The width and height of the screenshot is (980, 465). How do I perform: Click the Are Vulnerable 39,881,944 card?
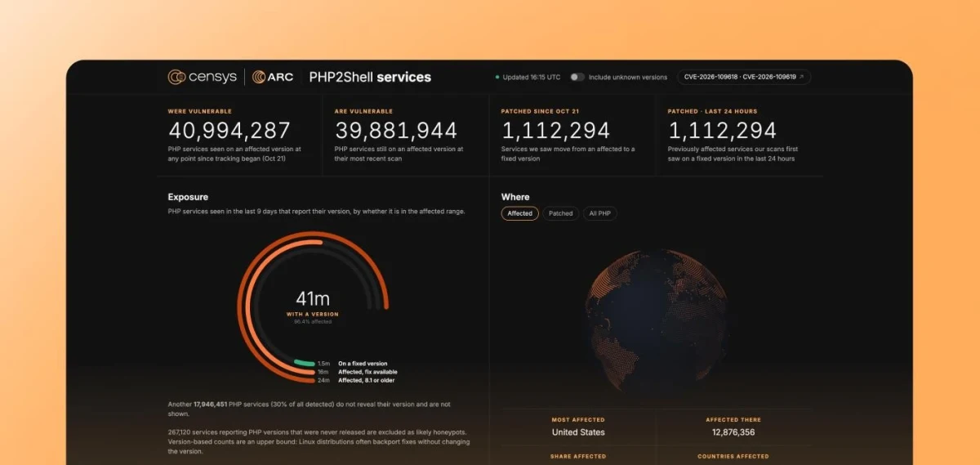point(407,135)
